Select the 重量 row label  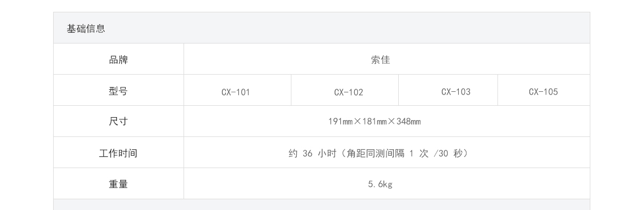(x=119, y=184)
